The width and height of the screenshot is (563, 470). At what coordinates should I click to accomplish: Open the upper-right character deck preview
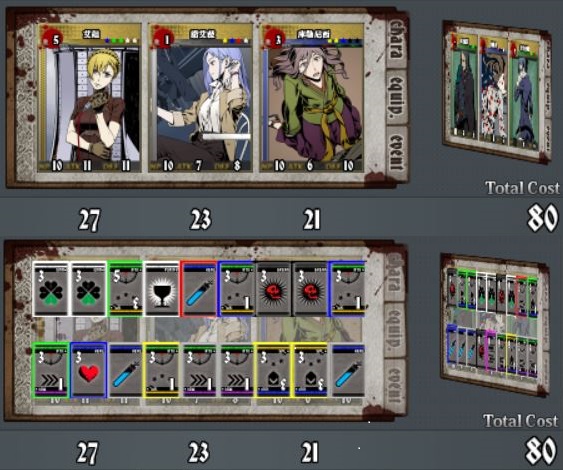click(496, 92)
